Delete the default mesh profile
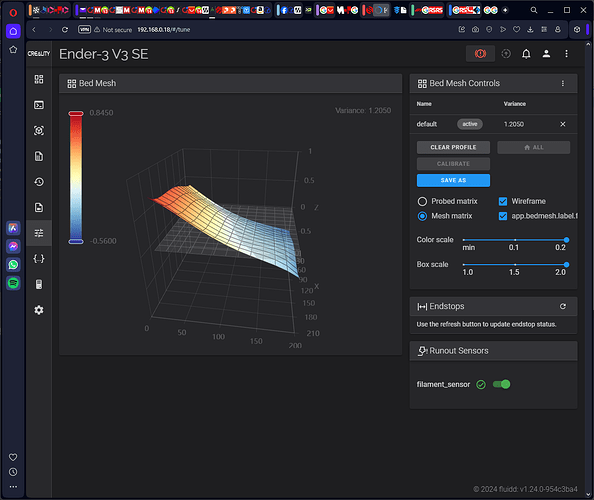 563,124
